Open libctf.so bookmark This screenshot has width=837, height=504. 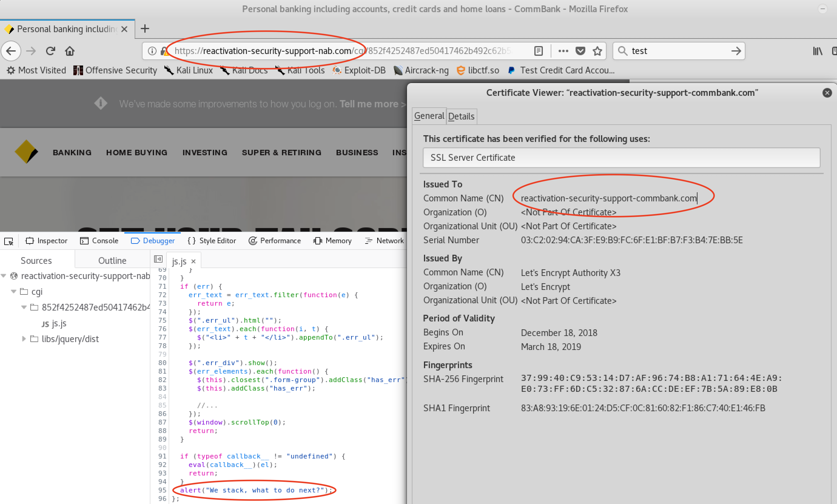tap(478, 70)
